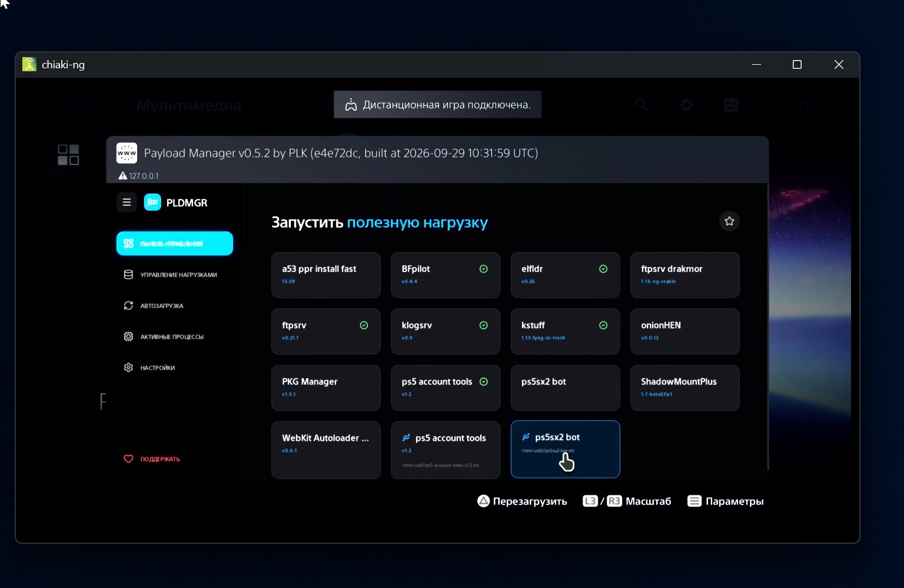Image resolution: width=904 pixels, height=588 pixels.
Task: Click the Запустить полезную нагрузку heading
Action: [380, 222]
